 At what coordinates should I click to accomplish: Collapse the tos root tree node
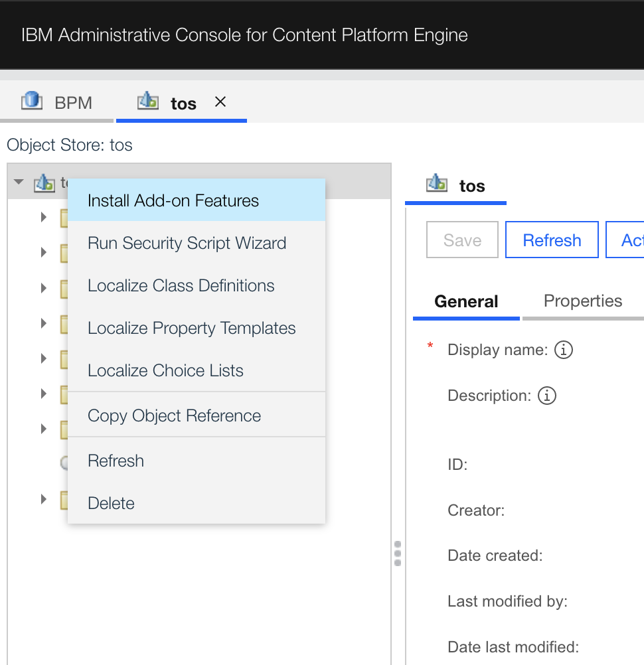click(x=18, y=182)
